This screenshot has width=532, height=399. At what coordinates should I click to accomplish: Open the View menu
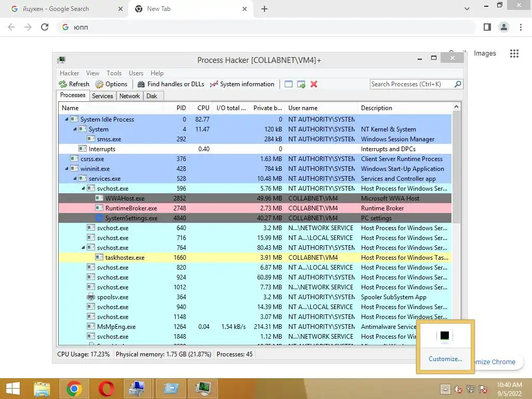92,73
